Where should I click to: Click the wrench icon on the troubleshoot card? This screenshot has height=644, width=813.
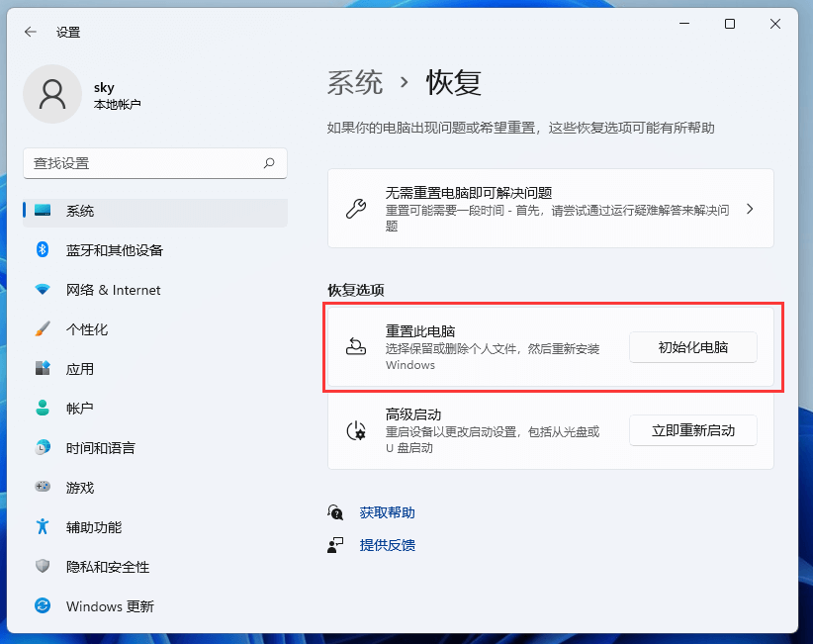tap(357, 209)
